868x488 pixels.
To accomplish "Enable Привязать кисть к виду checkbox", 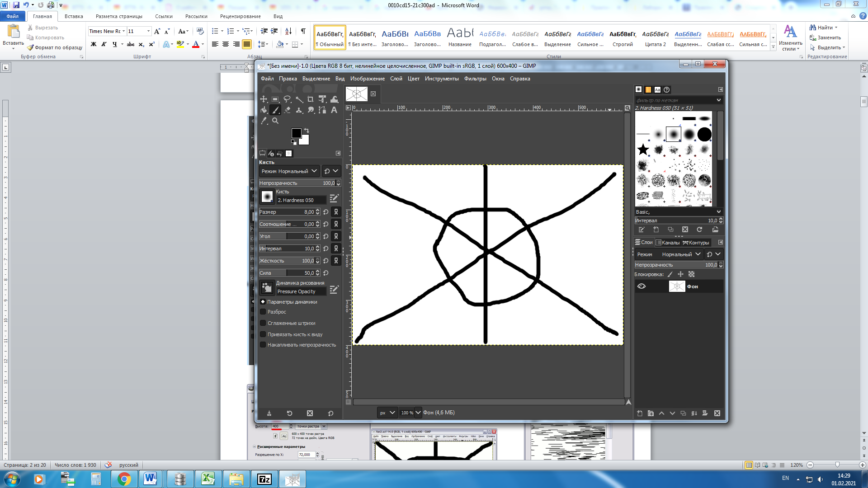I will tap(263, 334).
